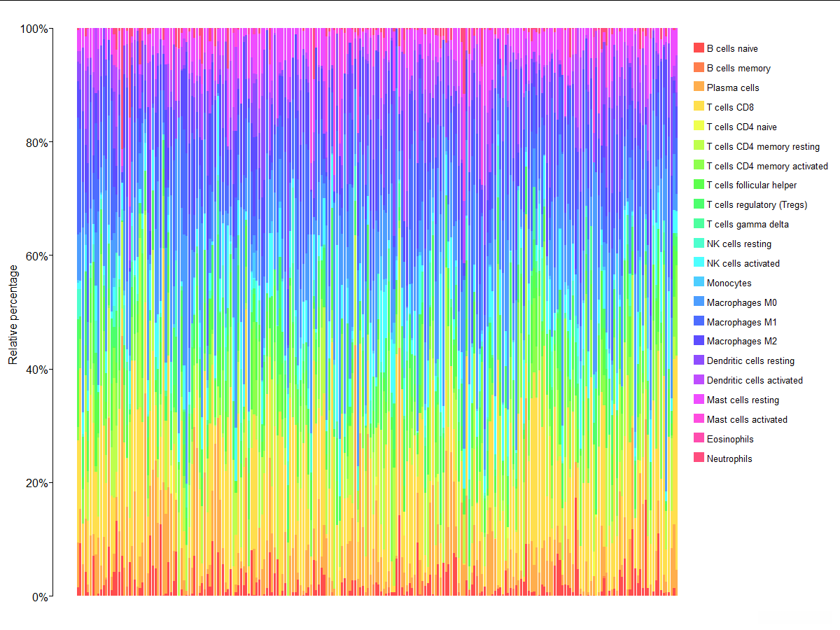
Task: Click the T cells CD8 yellow swatch
Action: [x=699, y=107]
